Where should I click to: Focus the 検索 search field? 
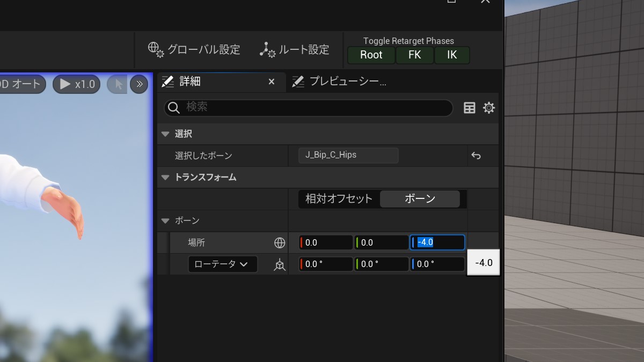click(x=309, y=108)
